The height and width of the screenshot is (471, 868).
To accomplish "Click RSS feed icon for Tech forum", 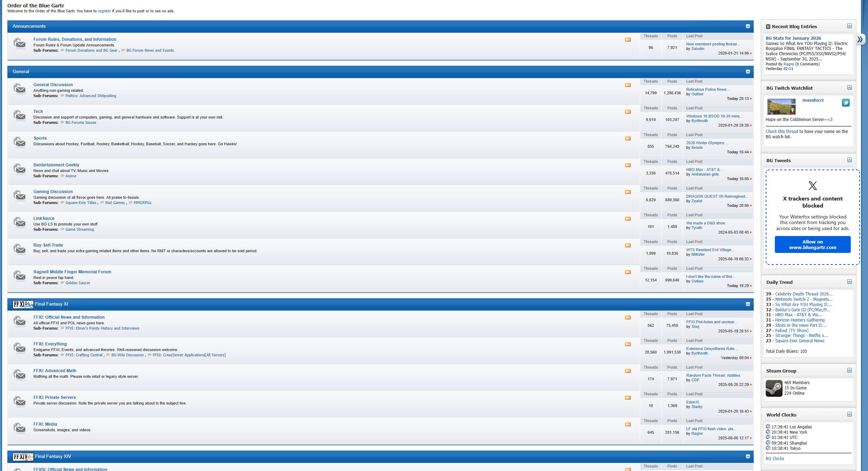I will coord(628,112).
